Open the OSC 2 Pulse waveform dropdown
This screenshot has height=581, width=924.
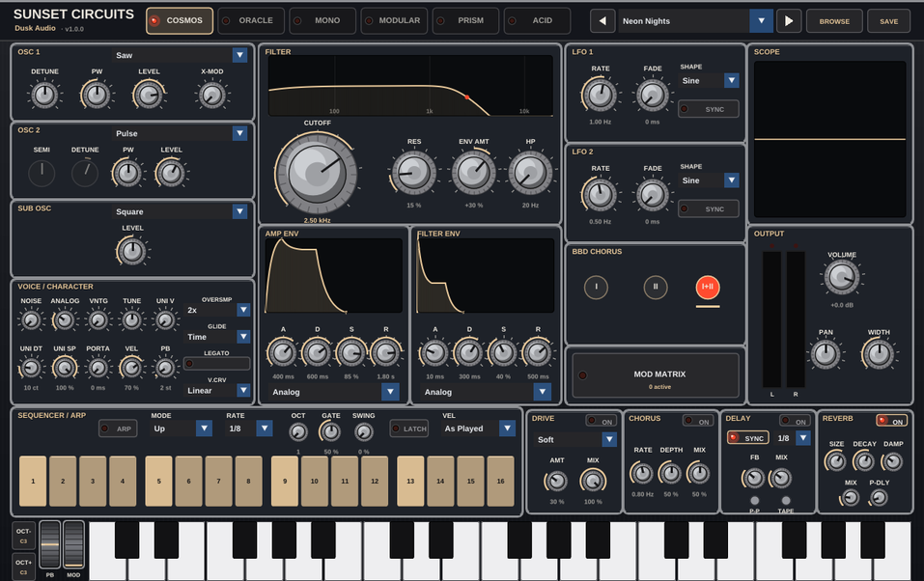pyautogui.click(x=180, y=134)
